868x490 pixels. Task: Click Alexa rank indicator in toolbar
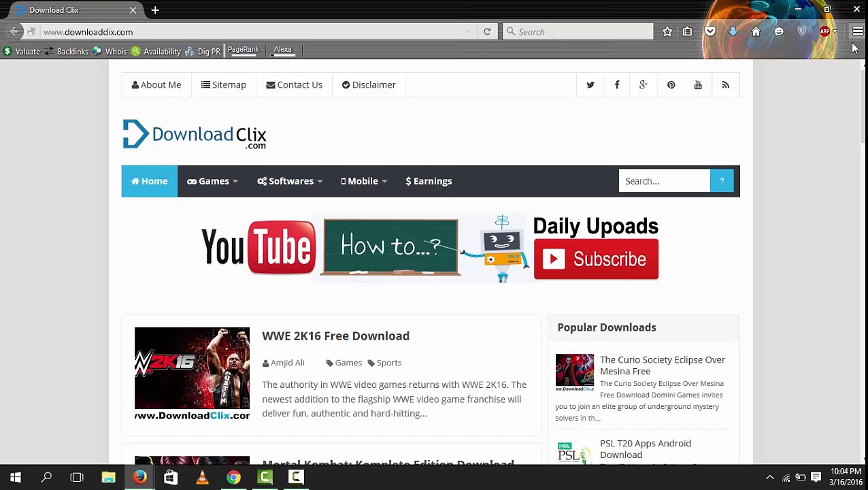point(282,50)
